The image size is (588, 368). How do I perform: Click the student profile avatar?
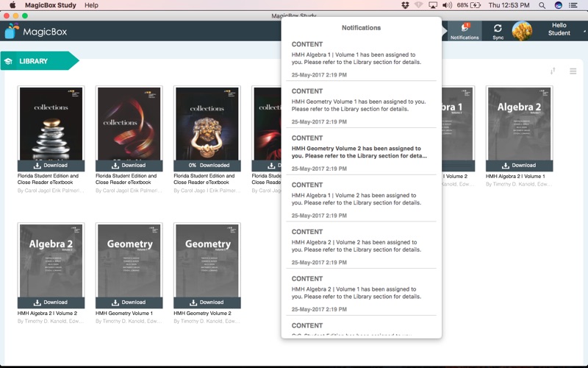(x=522, y=30)
